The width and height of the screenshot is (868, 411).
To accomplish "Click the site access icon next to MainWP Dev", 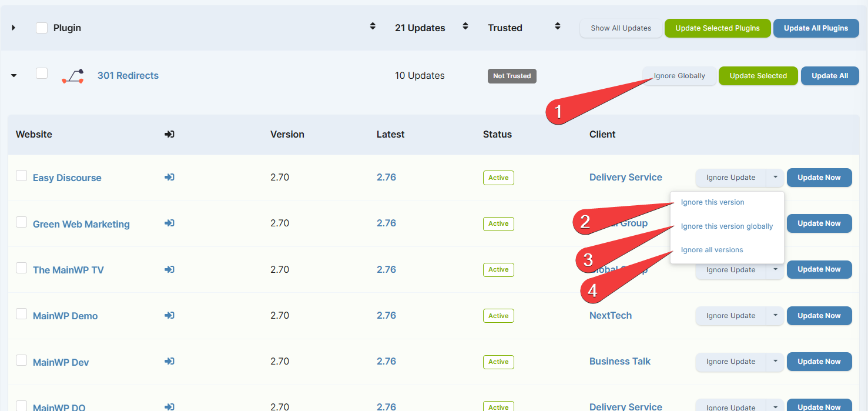I will coord(169,361).
